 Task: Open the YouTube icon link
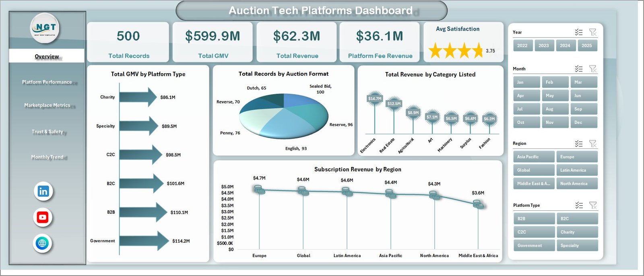(43, 217)
